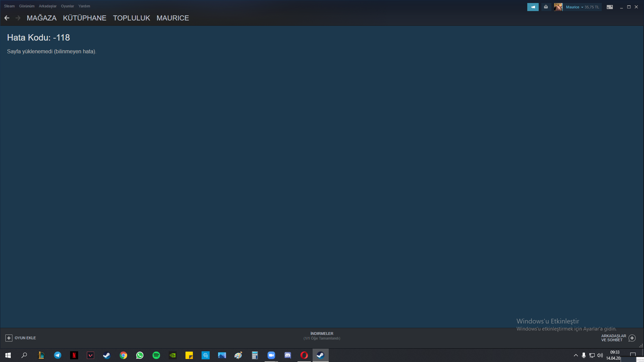This screenshot has width=644, height=362.
Task: Open the KÜTÜPHANE library tab
Action: pyautogui.click(x=85, y=18)
